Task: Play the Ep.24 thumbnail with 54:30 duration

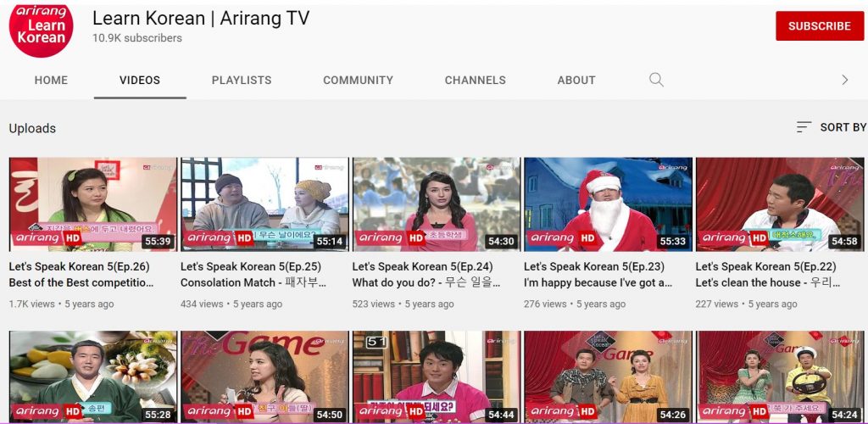Action: 437,204
